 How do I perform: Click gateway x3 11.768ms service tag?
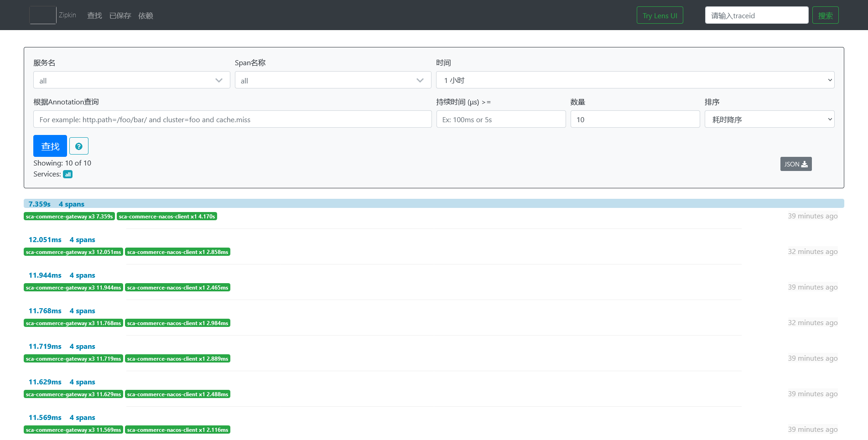(x=73, y=323)
